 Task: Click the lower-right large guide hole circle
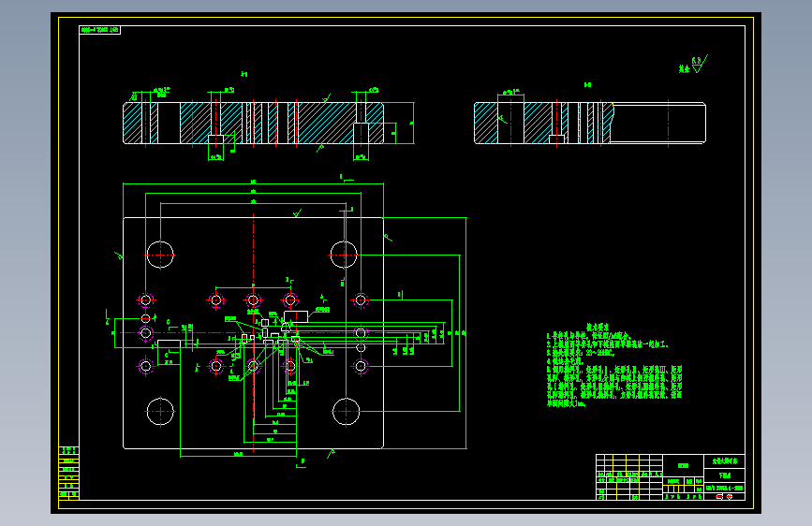(346, 412)
